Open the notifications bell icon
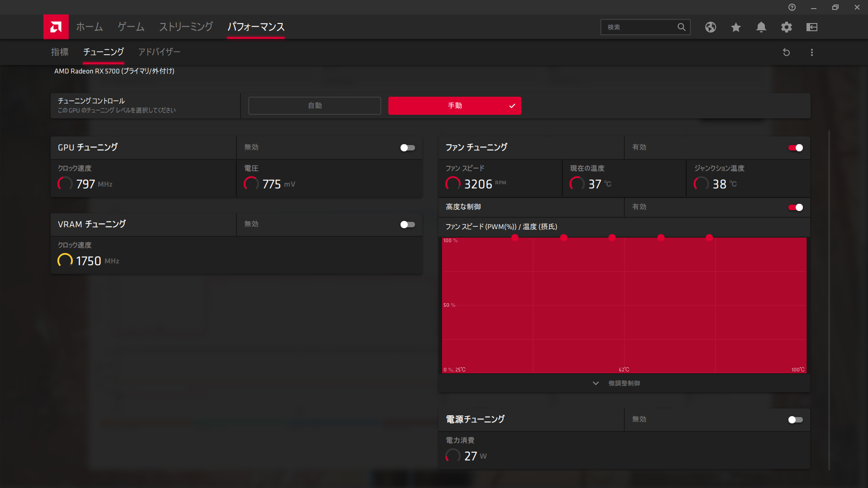Viewport: 868px width, 488px height. (x=761, y=27)
